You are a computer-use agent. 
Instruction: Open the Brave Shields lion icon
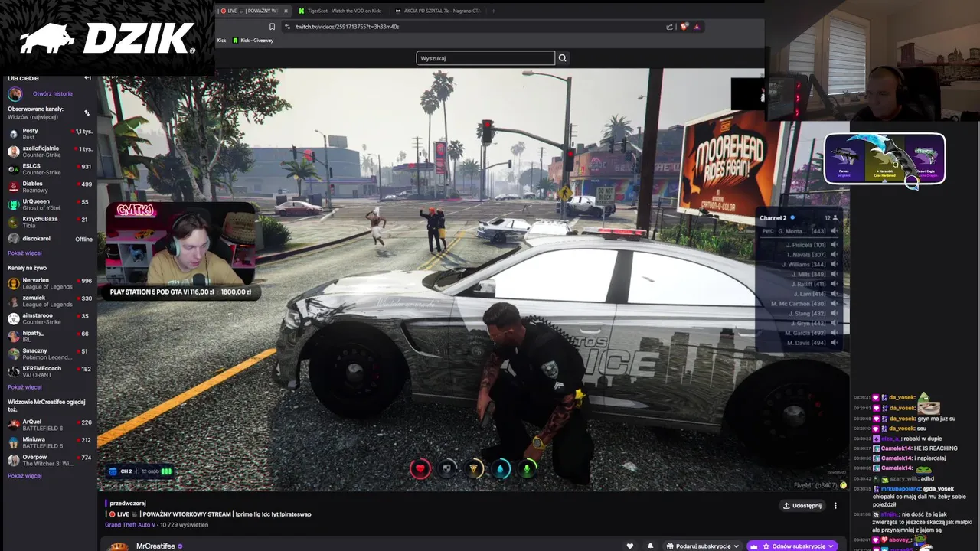coord(684,27)
